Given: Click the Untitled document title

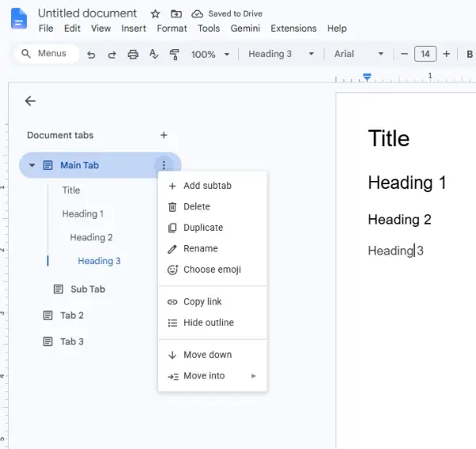Looking at the screenshot, I should [87, 13].
